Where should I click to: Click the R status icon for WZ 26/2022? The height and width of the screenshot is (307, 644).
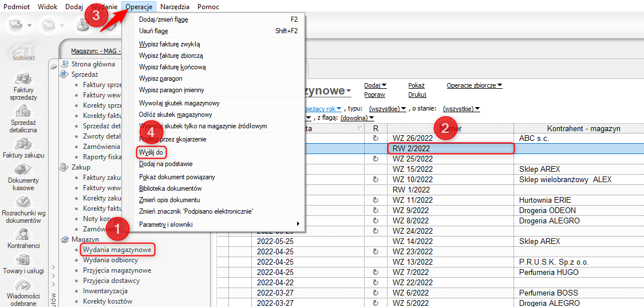coord(375,138)
